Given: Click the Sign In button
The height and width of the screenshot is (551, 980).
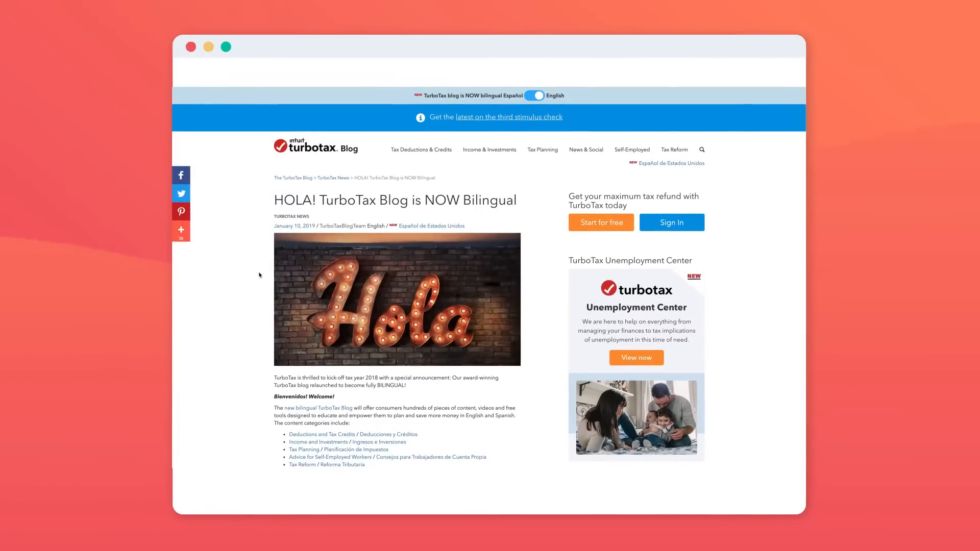Looking at the screenshot, I should (672, 222).
